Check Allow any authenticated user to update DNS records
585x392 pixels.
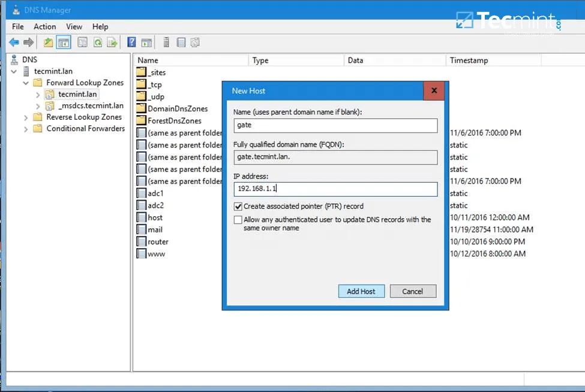click(x=238, y=219)
